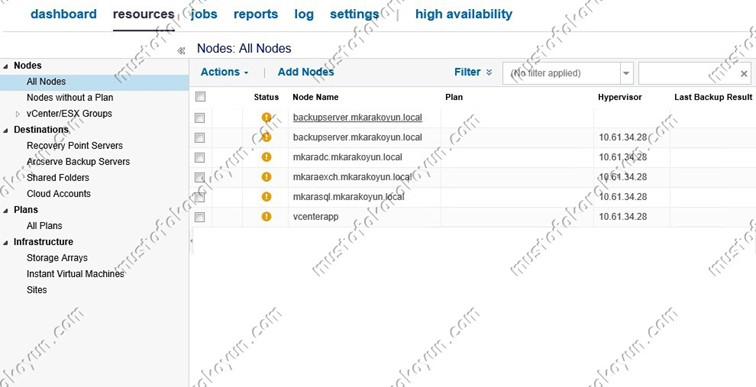Check the box for mkaradc.mkarakoyun.local

coord(200,158)
